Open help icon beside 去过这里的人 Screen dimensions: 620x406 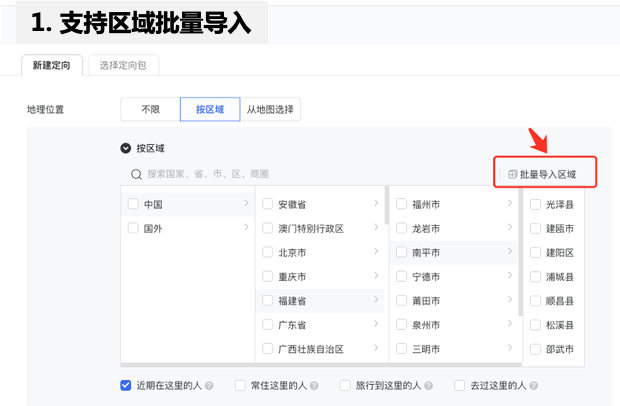point(533,385)
